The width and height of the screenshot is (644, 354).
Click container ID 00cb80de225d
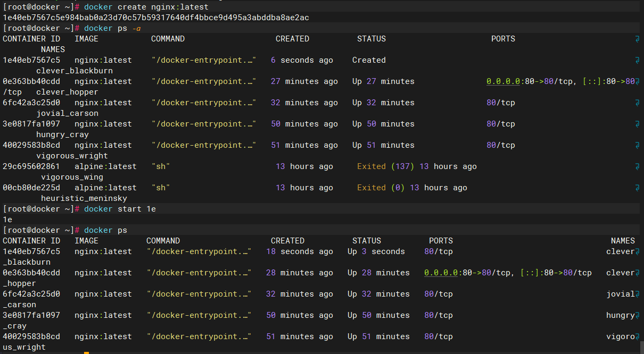(31, 188)
